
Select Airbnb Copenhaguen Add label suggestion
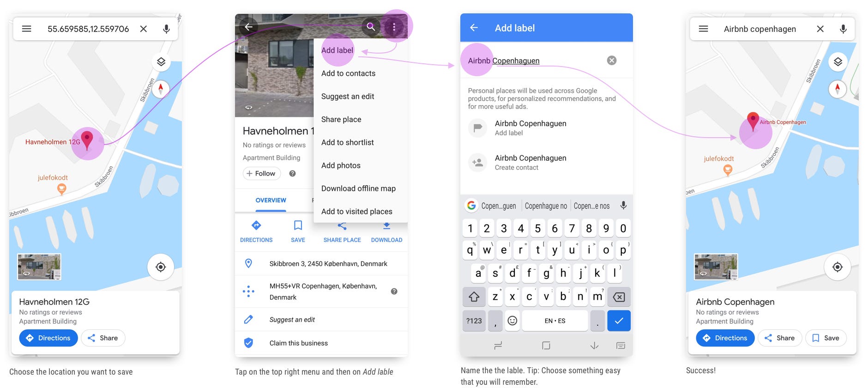point(547,128)
